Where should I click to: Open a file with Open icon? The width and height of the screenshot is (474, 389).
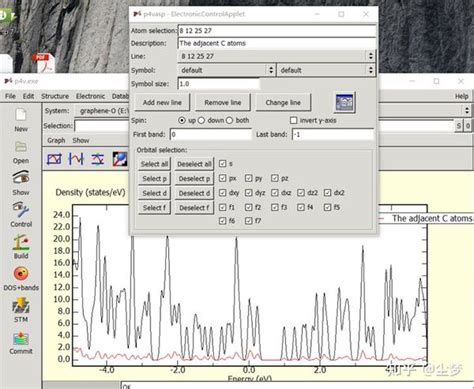click(21, 147)
